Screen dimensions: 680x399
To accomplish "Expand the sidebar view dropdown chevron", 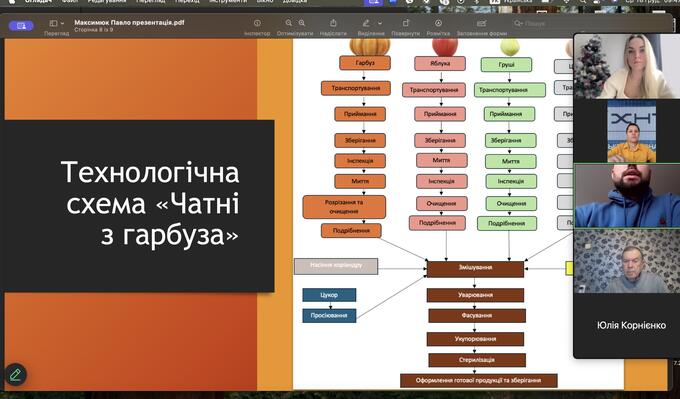I will coord(62,23).
